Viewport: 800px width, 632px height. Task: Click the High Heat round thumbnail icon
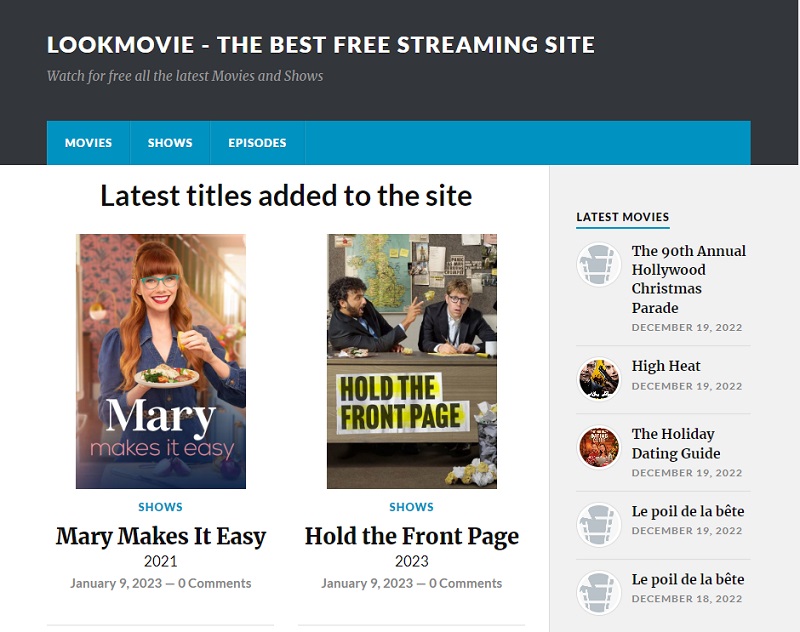(599, 379)
